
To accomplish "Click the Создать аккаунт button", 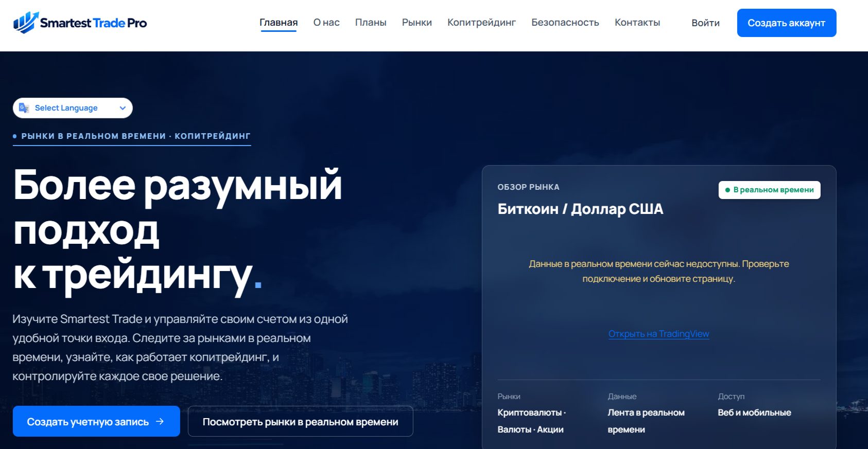I will tap(787, 23).
